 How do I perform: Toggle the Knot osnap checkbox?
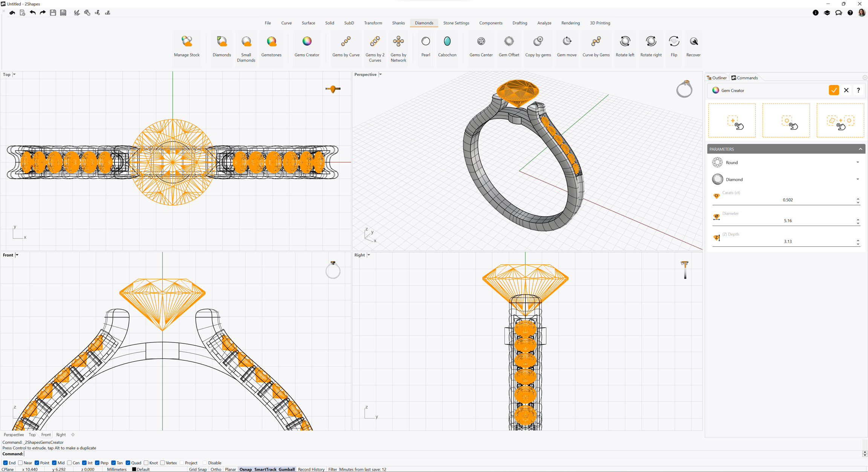click(x=146, y=463)
